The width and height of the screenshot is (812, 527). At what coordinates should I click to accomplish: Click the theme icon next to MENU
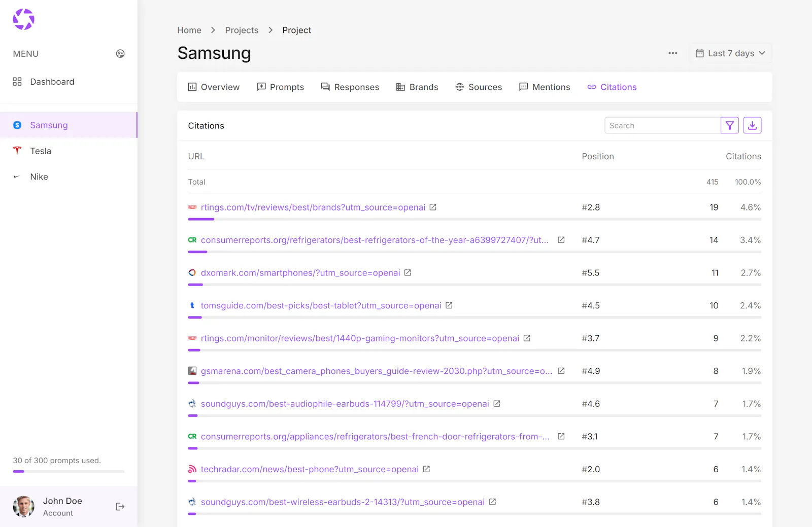(x=120, y=54)
